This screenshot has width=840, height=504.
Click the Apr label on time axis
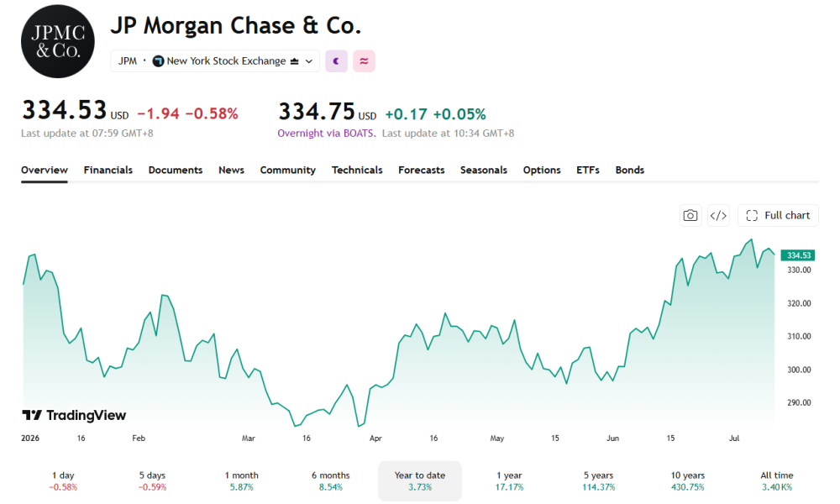pyautogui.click(x=375, y=438)
